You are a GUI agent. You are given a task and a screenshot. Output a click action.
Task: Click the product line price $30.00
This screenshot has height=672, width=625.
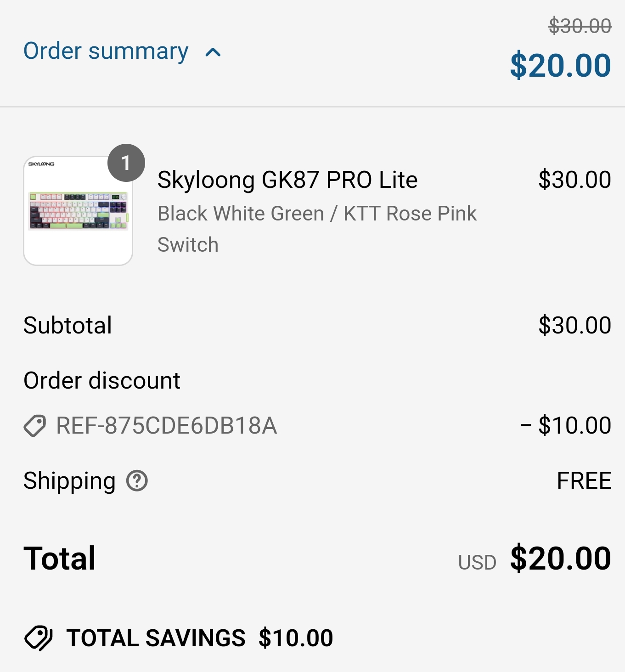click(x=574, y=180)
